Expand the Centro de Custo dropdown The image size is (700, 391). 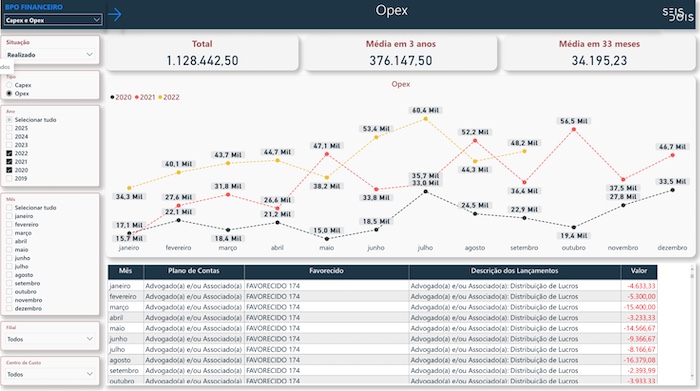point(50,374)
